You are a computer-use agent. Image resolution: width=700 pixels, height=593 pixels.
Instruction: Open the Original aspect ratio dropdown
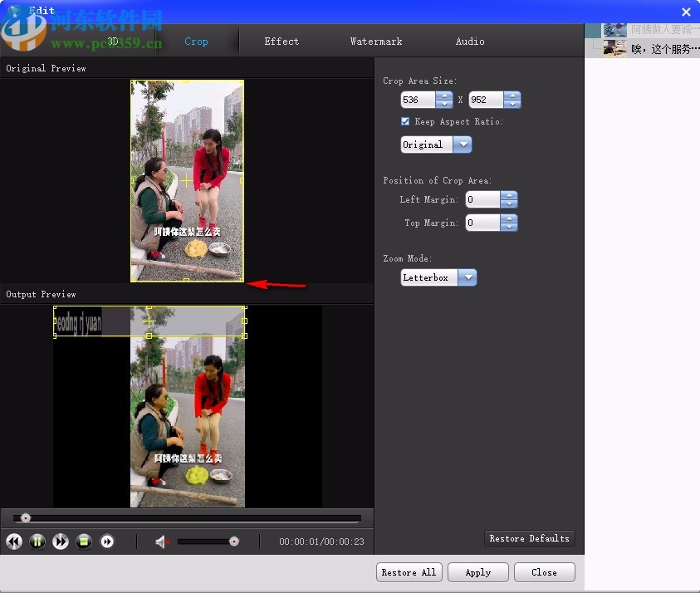[x=463, y=145]
